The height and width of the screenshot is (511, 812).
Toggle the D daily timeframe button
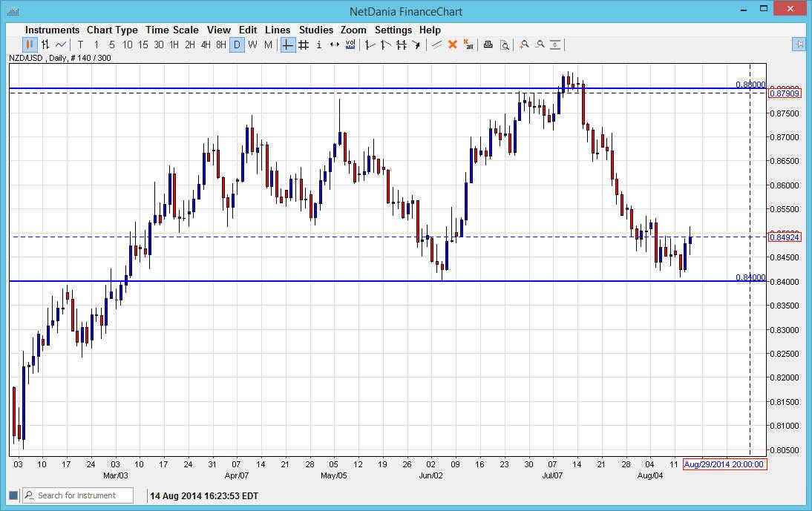point(238,44)
